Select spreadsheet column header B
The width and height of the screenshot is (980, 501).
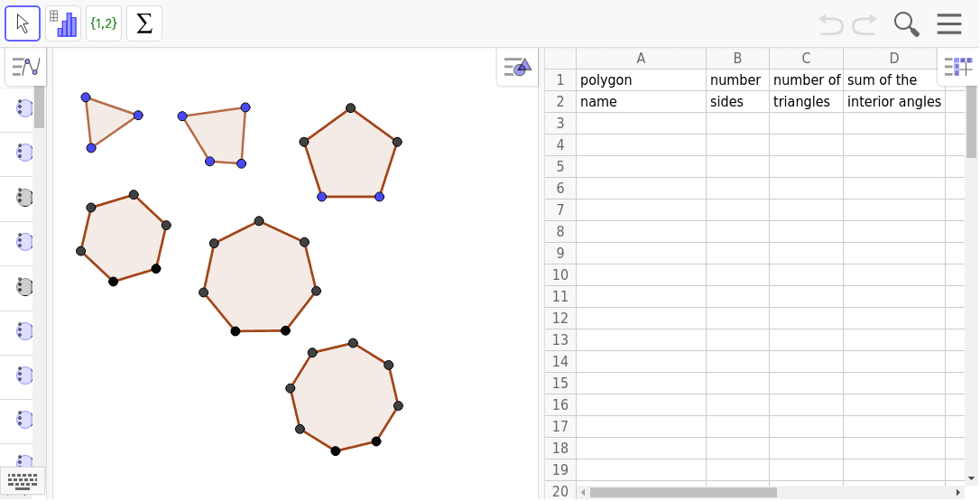(x=737, y=58)
